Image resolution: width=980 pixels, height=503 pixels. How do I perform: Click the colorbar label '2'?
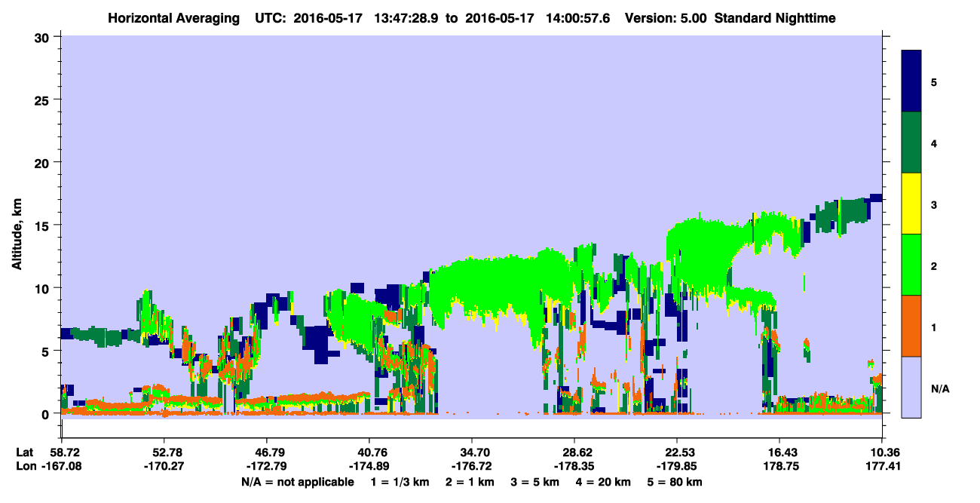coord(934,265)
